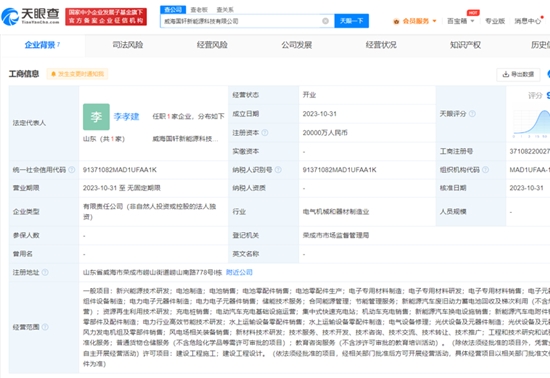Click the registered capital value 20000万人民币
The width and height of the screenshot is (550, 378).
pyautogui.click(x=325, y=133)
